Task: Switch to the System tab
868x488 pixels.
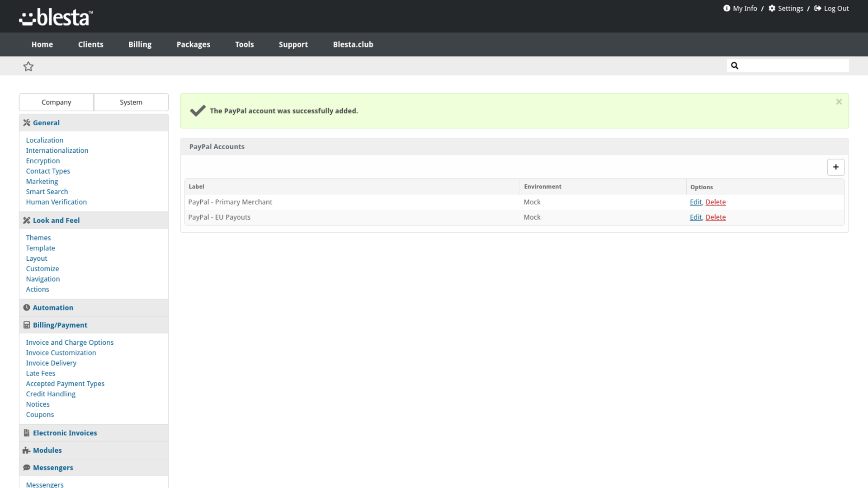Action: (x=131, y=102)
